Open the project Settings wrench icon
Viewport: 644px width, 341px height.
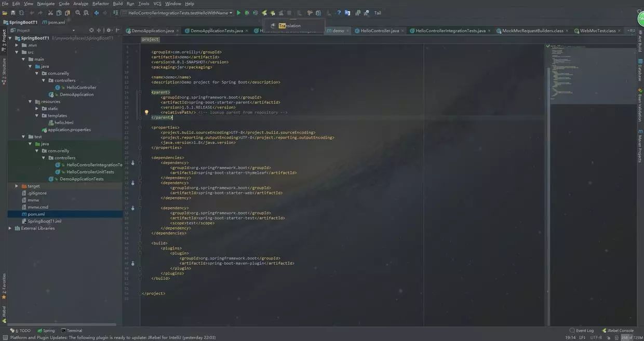[310, 13]
